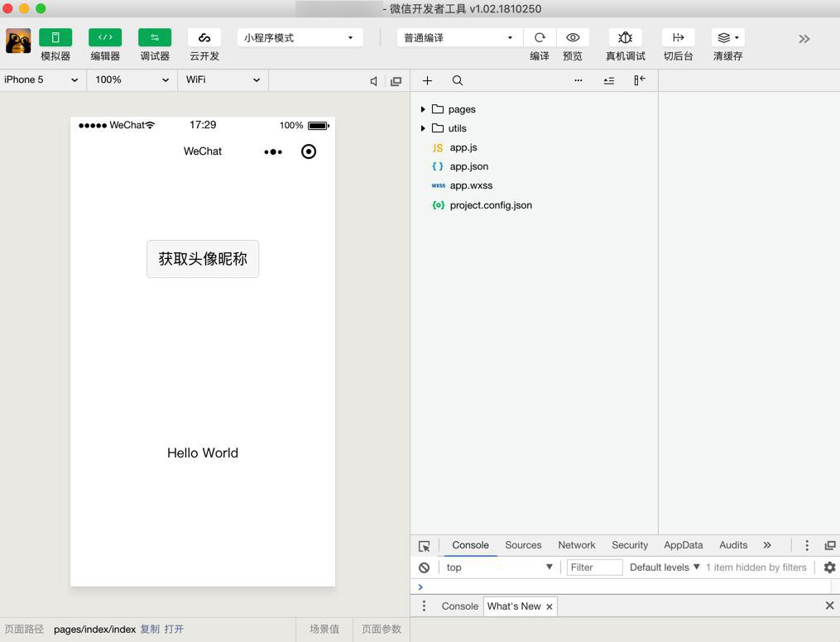This screenshot has width=840, height=642.
Task: Detach the simulator window icon
Action: tap(396, 81)
